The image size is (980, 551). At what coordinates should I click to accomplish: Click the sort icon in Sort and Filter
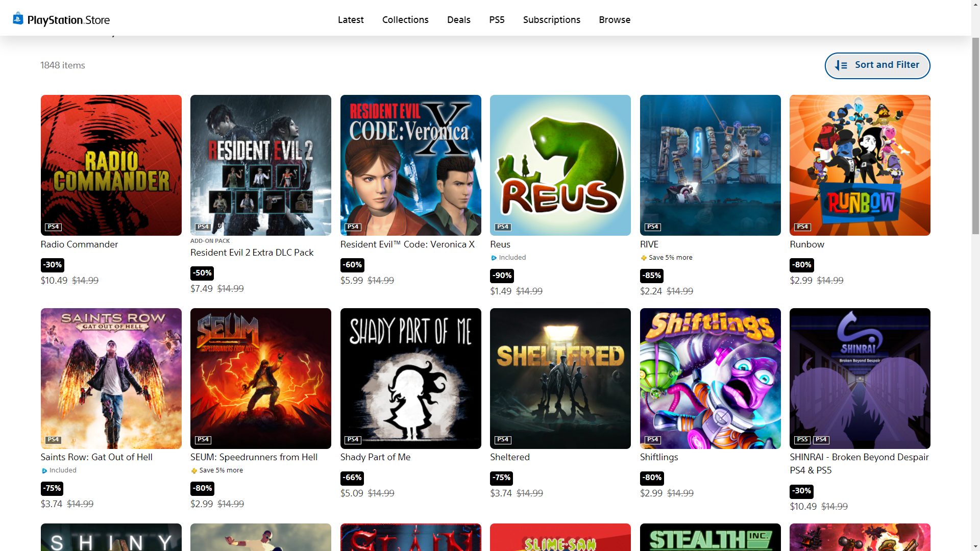[841, 65]
